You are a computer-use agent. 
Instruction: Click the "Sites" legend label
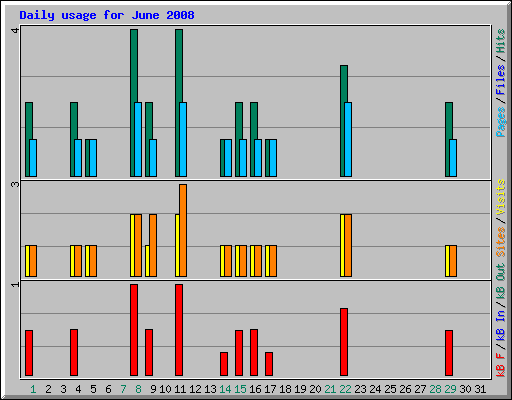click(500, 242)
